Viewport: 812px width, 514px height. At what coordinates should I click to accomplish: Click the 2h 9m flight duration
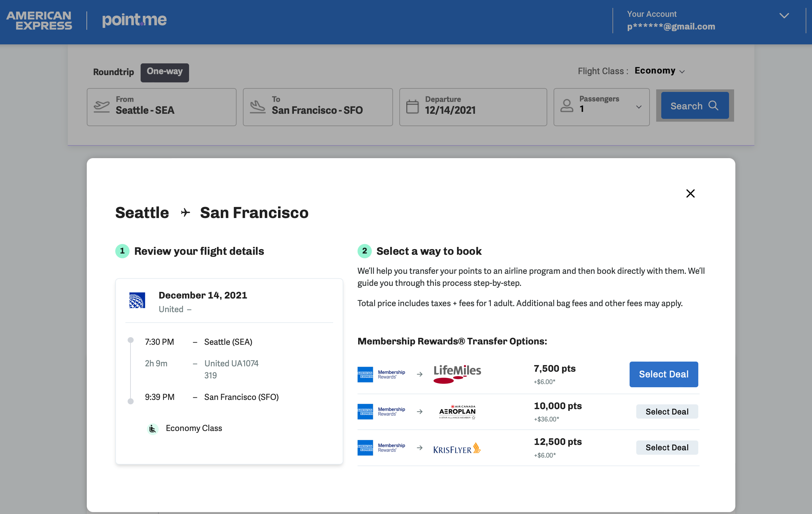tap(156, 363)
